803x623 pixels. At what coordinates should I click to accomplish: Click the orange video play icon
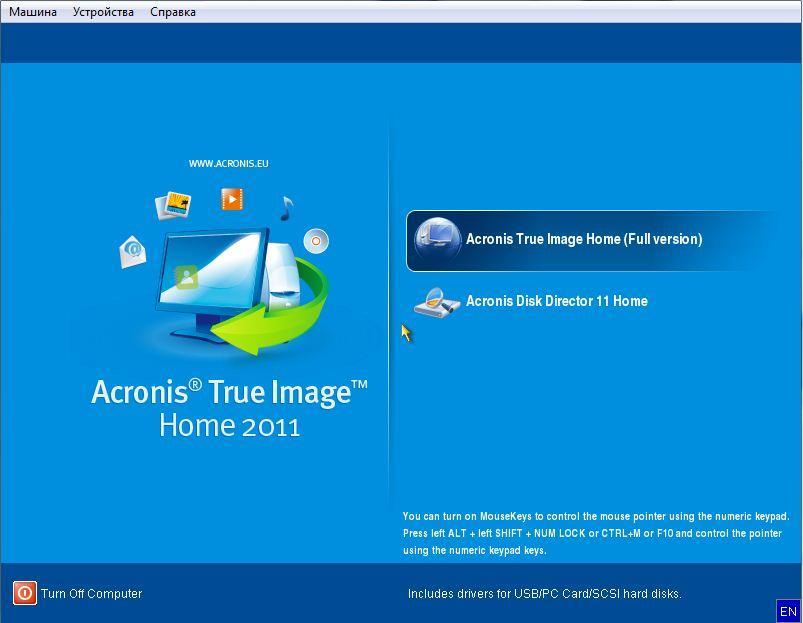232,199
